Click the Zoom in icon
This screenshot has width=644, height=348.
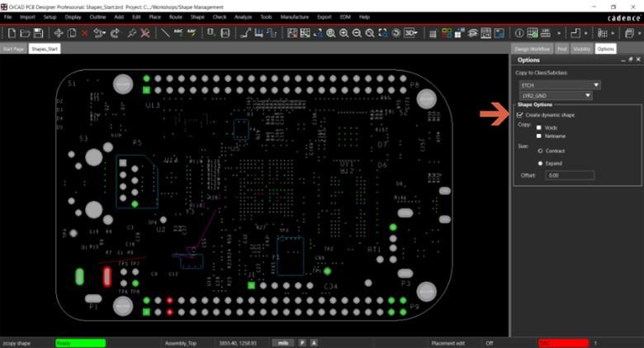pyautogui.click(x=344, y=33)
